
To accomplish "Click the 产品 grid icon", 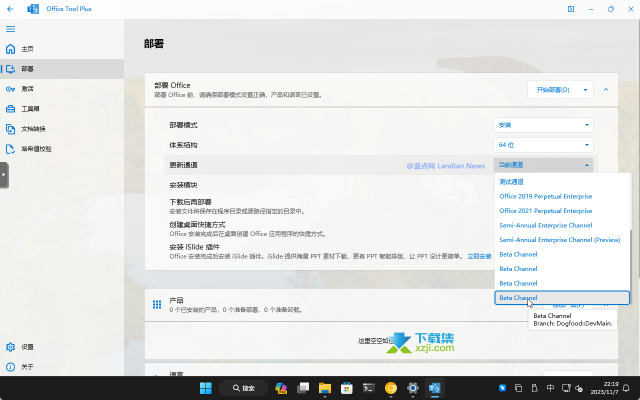I will [157, 304].
